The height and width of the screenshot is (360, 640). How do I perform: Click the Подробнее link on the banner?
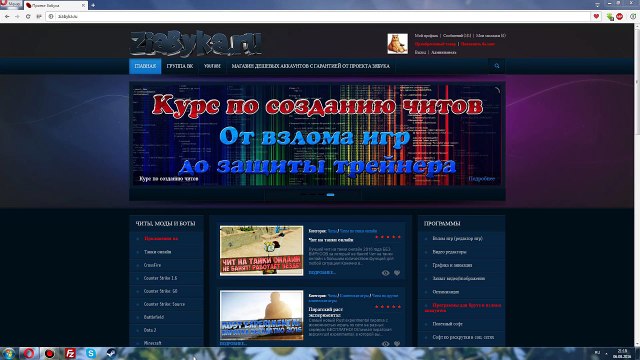pyautogui.click(x=482, y=179)
